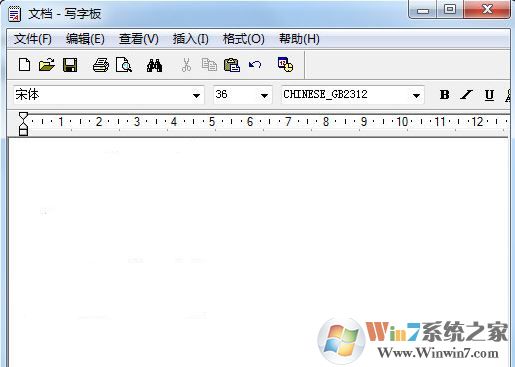The image size is (515, 367).
Task: Close the 写字板 window
Action: pyautogui.click(x=487, y=10)
